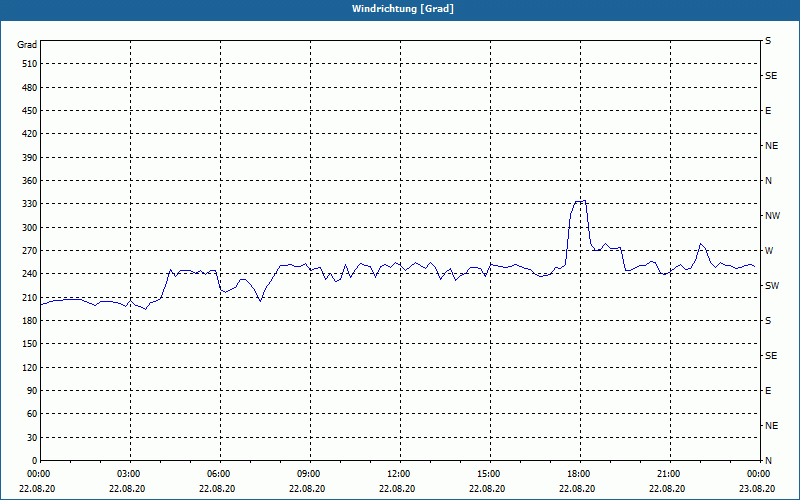Select the W compass label on right axis
800x500 pixels.
[769, 251]
